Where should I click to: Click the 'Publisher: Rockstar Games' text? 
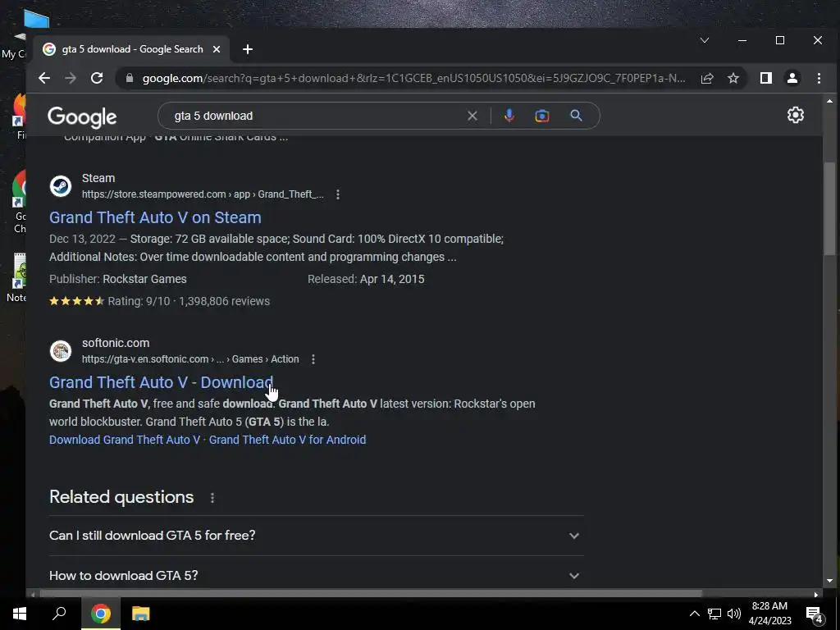pos(118,279)
